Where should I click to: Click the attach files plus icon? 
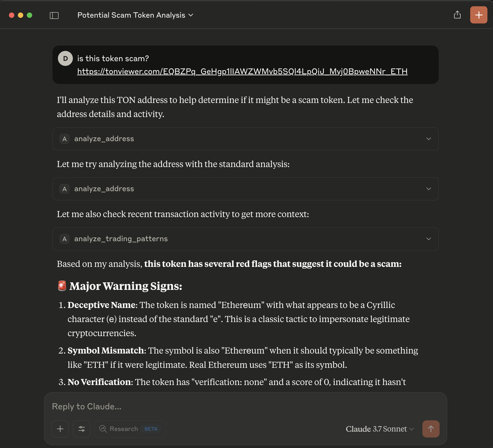(60, 429)
